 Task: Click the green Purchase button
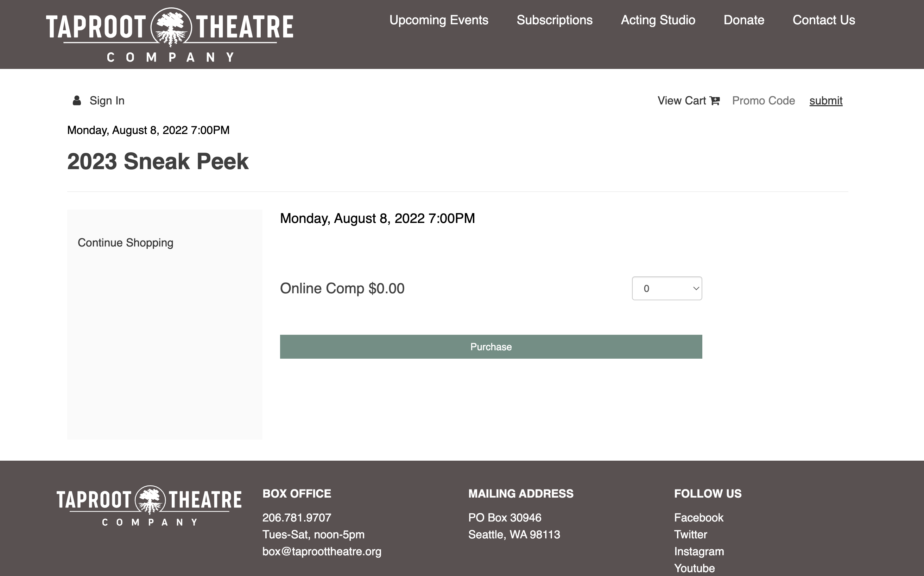click(x=491, y=347)
